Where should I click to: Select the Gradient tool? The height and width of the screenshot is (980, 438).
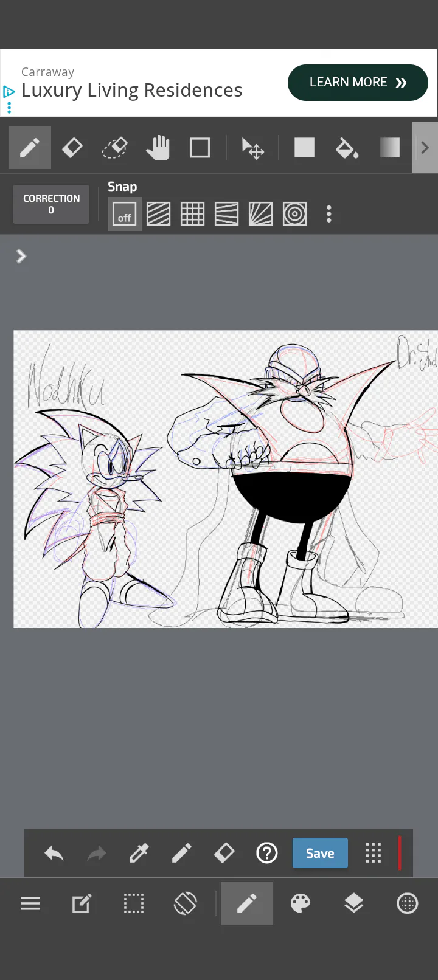click(390, 148)
